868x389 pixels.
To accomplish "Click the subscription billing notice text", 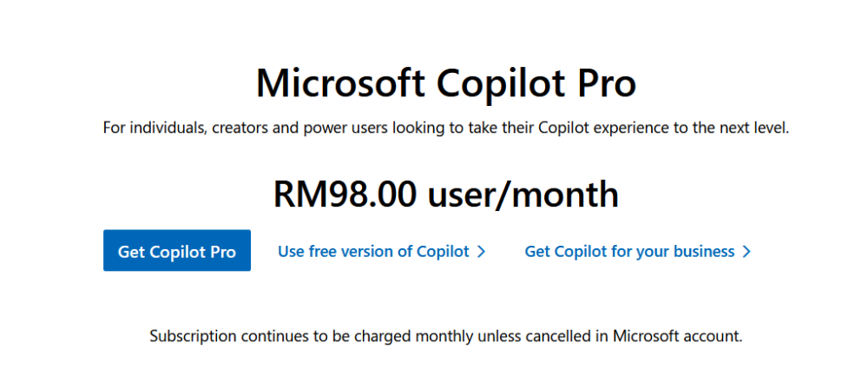I will click(446, 335).
